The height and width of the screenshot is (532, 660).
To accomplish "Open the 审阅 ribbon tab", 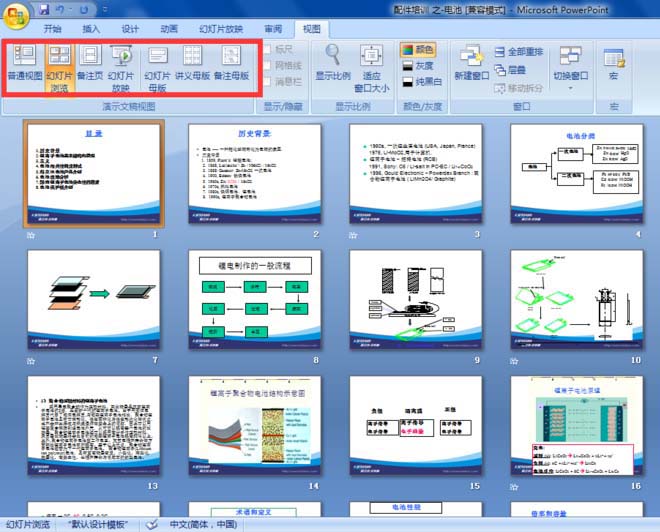I will 273,29.
